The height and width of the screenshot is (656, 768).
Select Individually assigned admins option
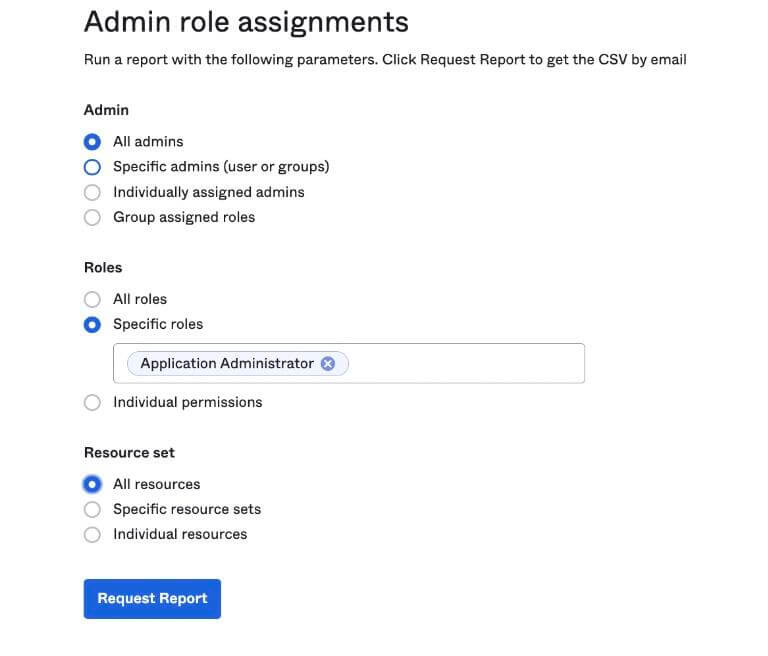93,192
